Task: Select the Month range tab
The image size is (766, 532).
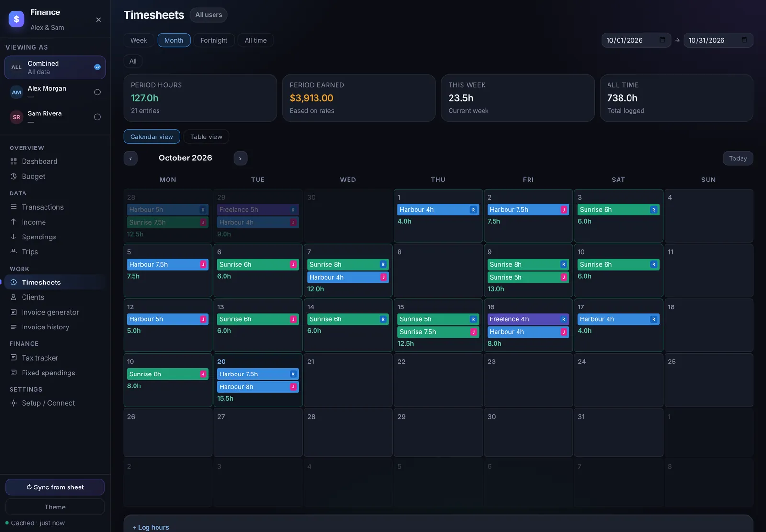Action: tap(174, 40)
